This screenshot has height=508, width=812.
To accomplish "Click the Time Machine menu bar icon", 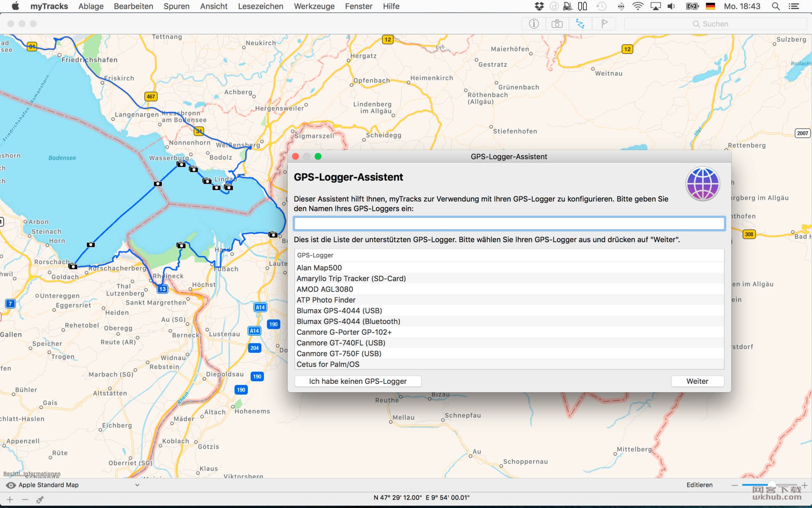I will [x=602, y=6].
